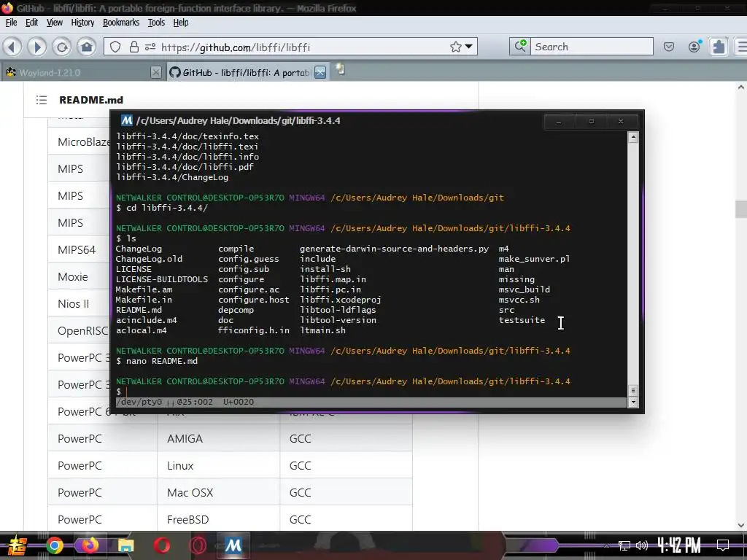Open Firefox account icon
Image resolution: width=747 pixels, height=560 pixels.
coord(694,47)
